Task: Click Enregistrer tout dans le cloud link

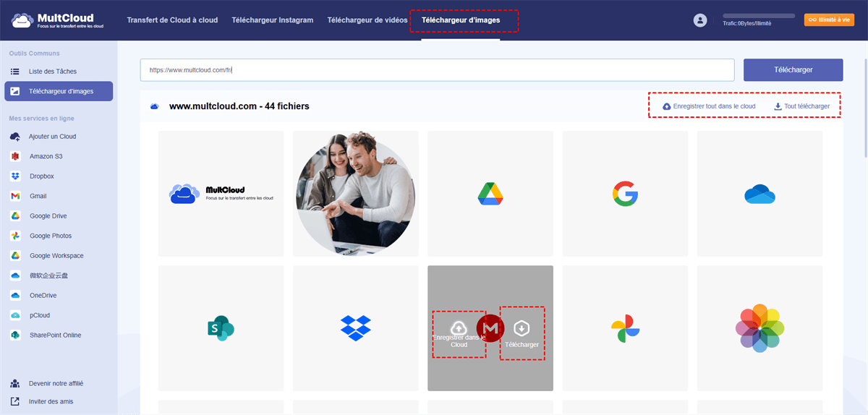Action: [x=709, y=106]
